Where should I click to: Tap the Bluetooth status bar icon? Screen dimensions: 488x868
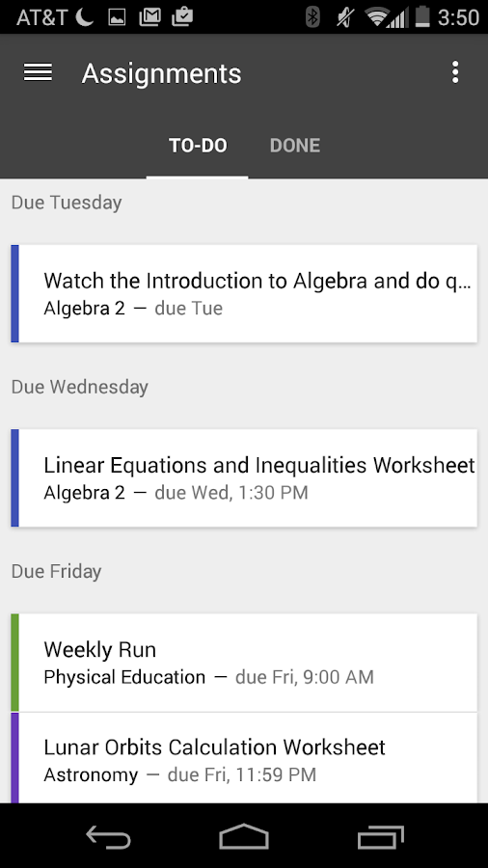point(312,17)
